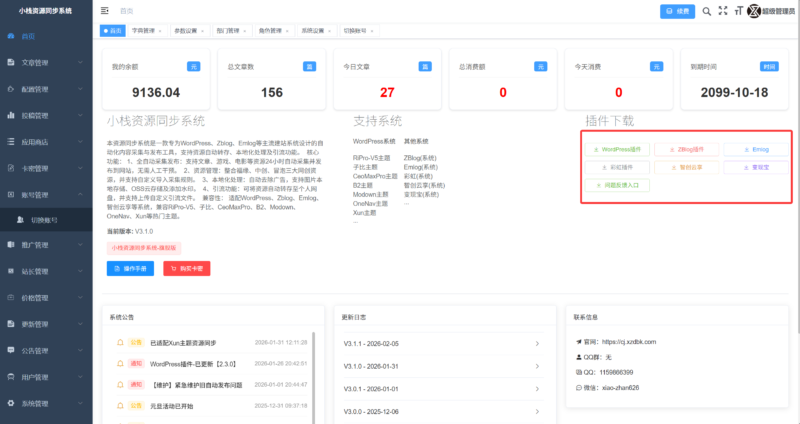Click the 系统公告 list scrollbar

coord(313,378)
